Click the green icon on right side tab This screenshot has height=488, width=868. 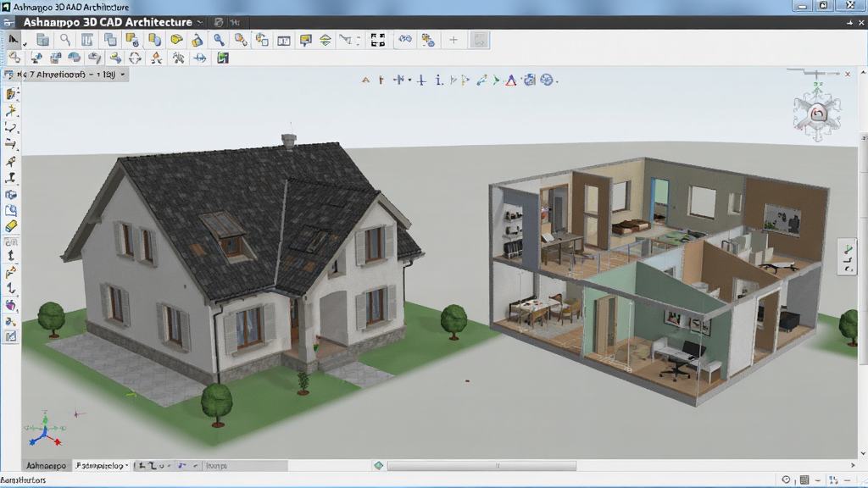(848, 248)
